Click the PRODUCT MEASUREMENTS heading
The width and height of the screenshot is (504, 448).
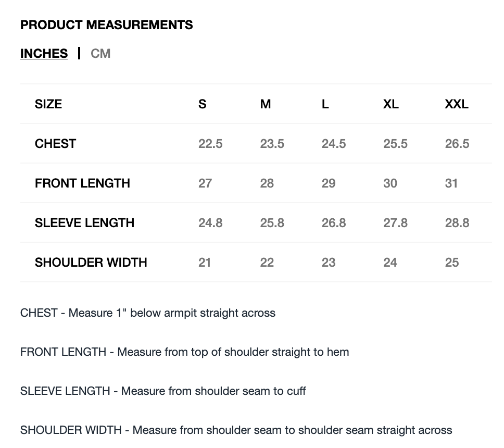tap(106, 25)
